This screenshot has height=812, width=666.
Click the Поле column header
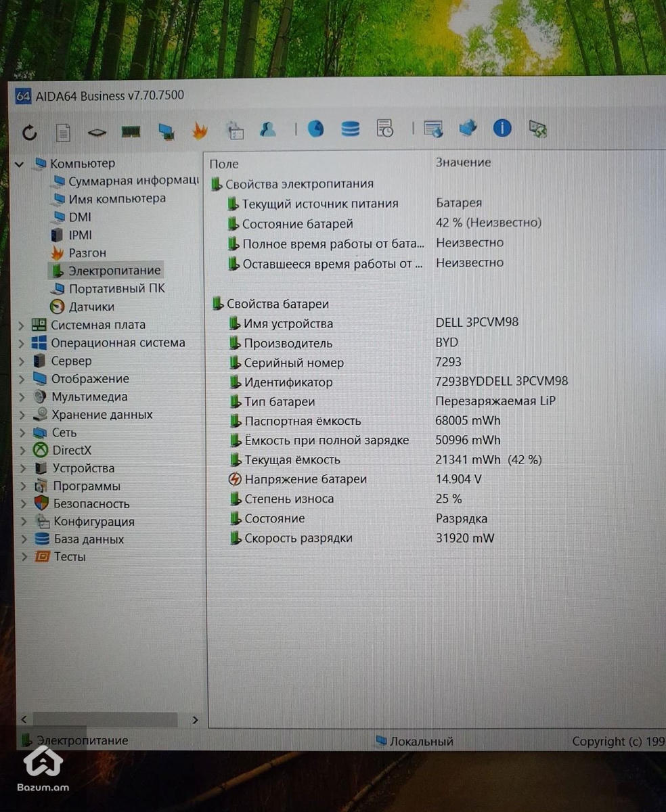pos(224,164)
